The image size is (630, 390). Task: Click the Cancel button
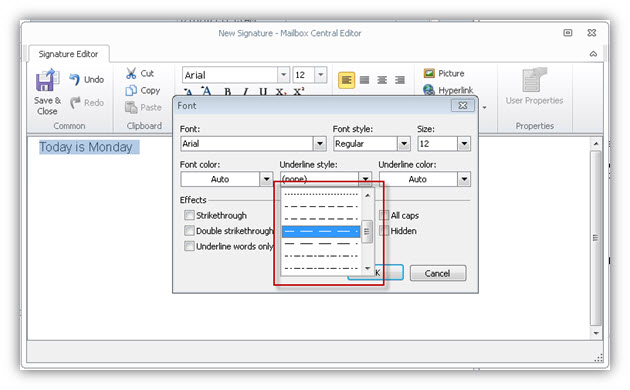438,273
